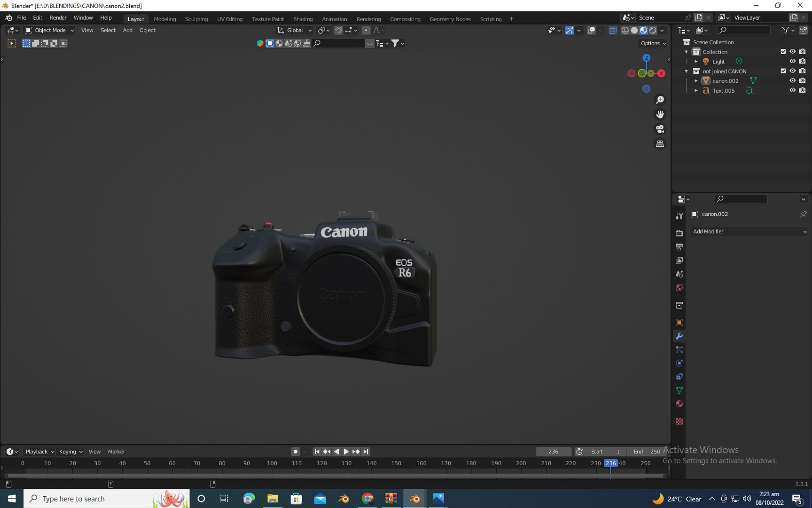Disable canon.002 in renders
The image size is (812, 508).
[802, 80]
